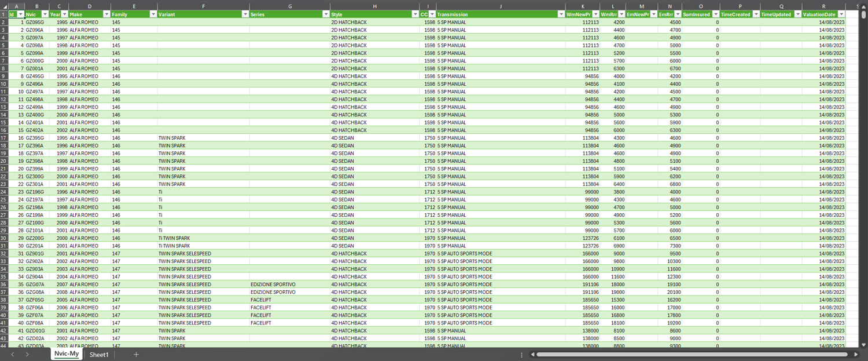Click the vertical scrollbar up arrow

(863, 6)
